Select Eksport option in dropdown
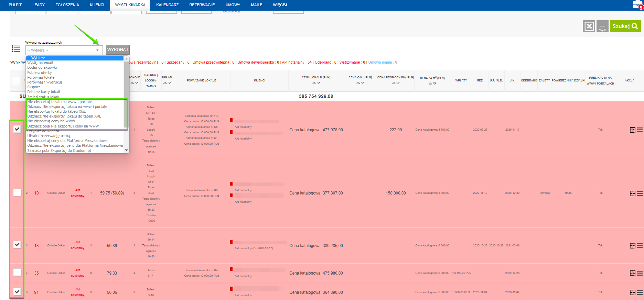644x300 pixels. click(75, 87)
